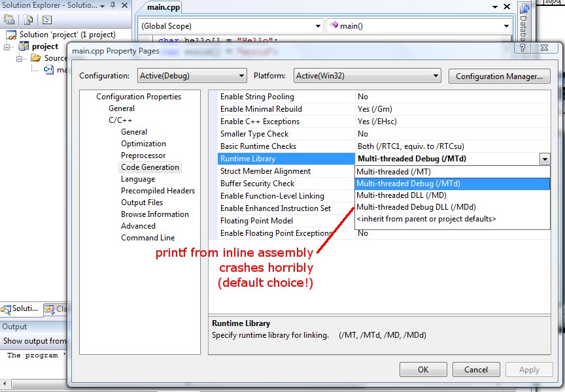The image size is (565, 392).
Task: Click Yes (/EHsc) value of C++ Exceptions
Action: click(x=377, y=122)
